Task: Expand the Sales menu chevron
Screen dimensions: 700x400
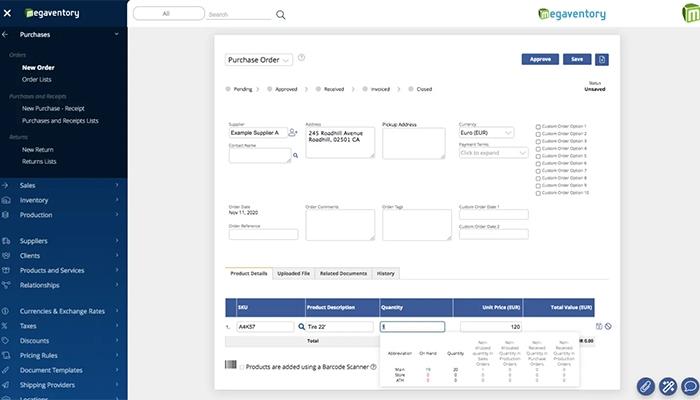Action: 117,185
